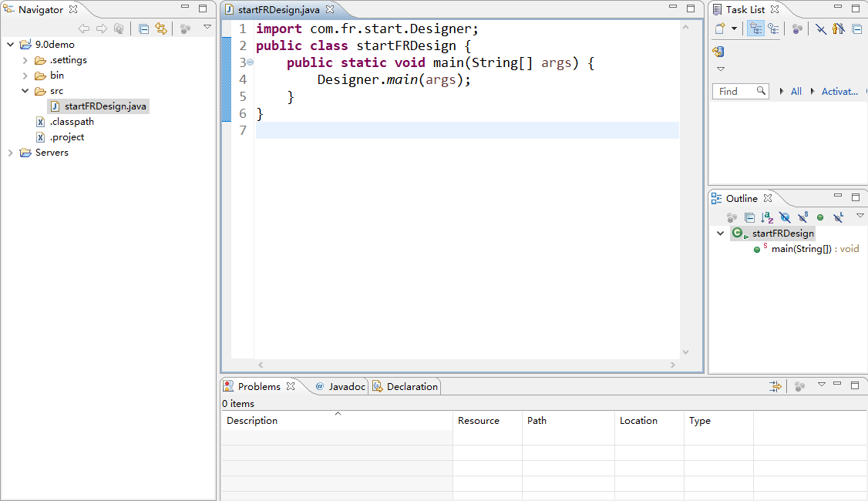This screenshot has width=868, height=501.
Task: Switch Task List to Scheduled view
Action: coord(772,29)
